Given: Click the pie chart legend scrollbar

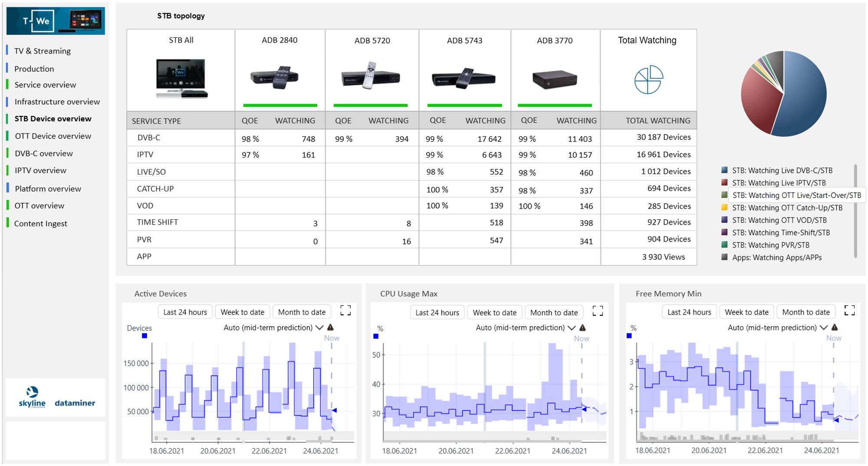Looking at the screenshot, I should point(855,211).
